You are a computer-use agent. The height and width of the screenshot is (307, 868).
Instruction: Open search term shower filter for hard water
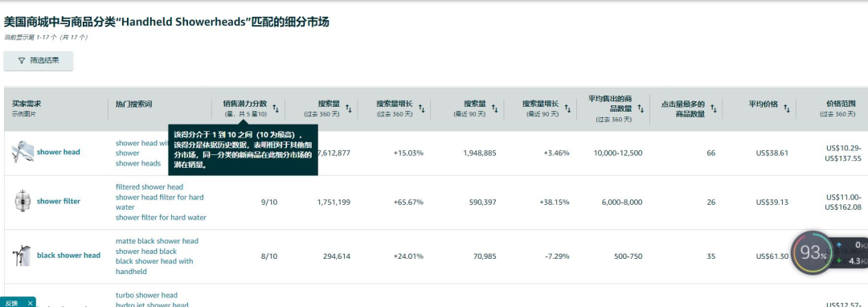click(161, 218)
